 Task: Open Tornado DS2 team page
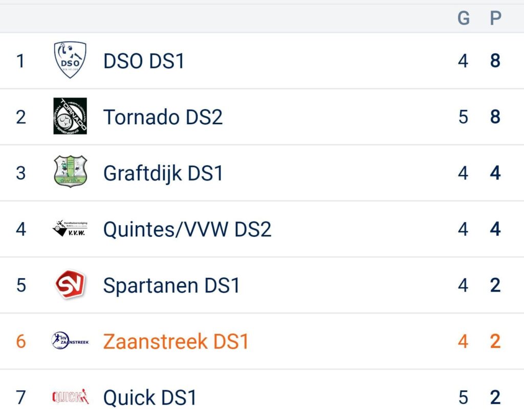[x=163, y=117]
